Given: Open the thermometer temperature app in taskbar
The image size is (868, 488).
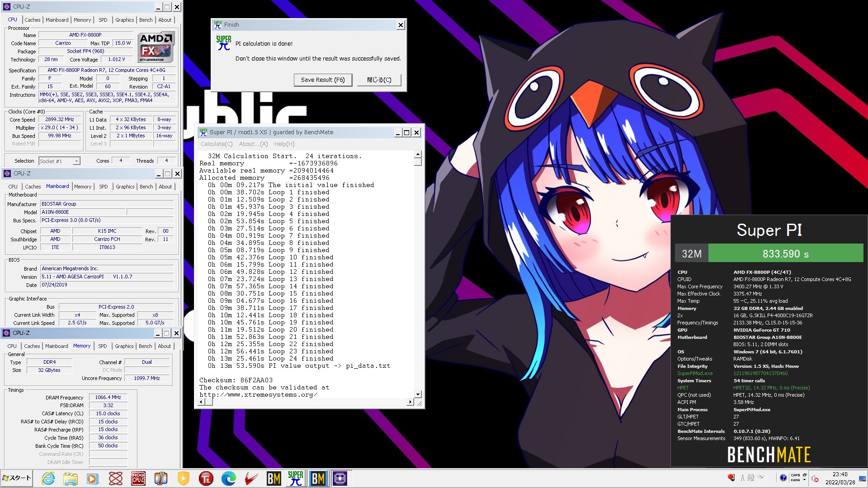Looking at the screenshot, I should point(161,479).
